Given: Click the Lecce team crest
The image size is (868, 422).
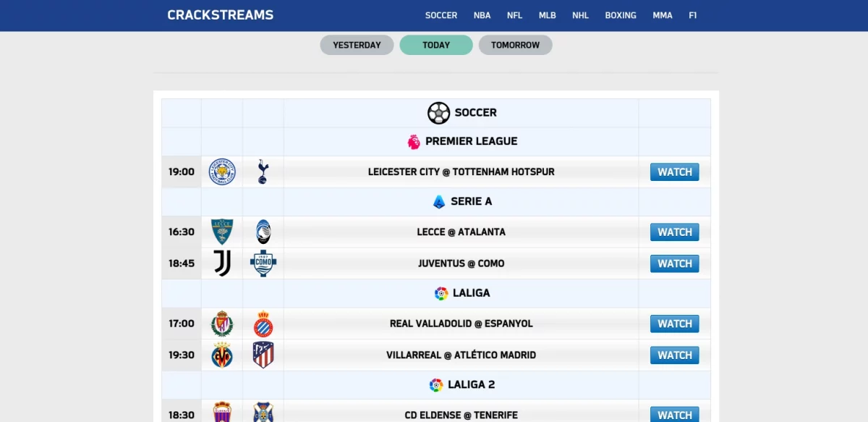Looking at the screenshot, I should coord(222,232).
